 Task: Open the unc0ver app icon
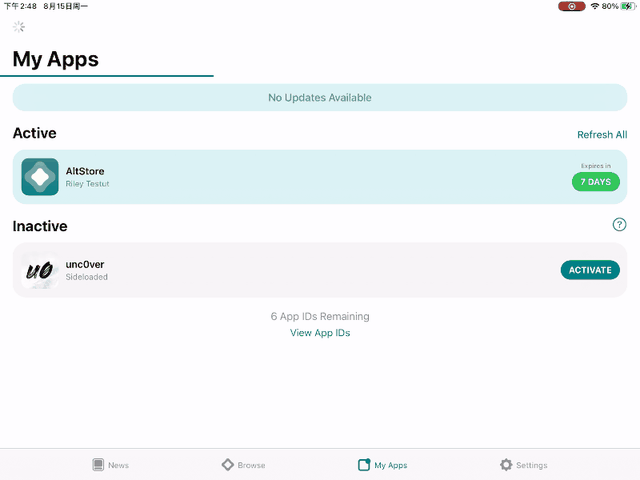40,270
